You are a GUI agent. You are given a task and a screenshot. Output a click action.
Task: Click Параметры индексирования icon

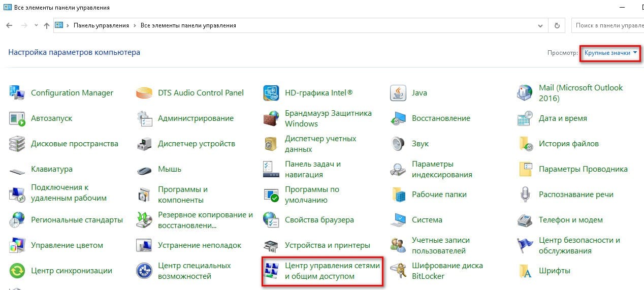coord(398,169)
